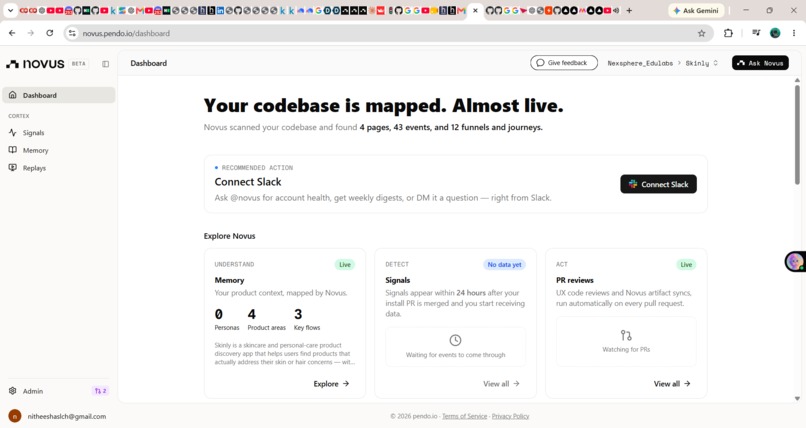Viewport: 806px width, 428px height.
Task: Click the Personas count 0
Action: pyautogui.click(x=218, y=314)
